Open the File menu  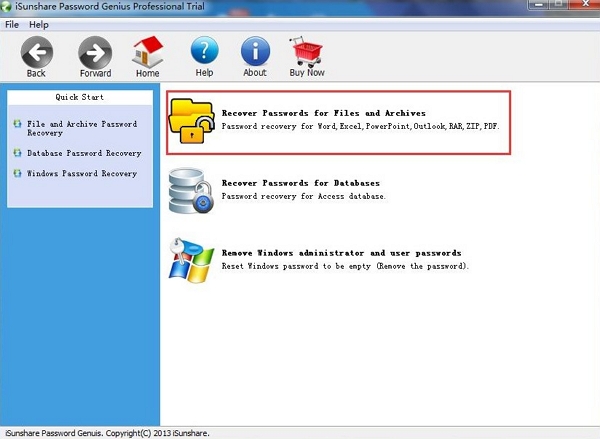(x=12, y=24)
